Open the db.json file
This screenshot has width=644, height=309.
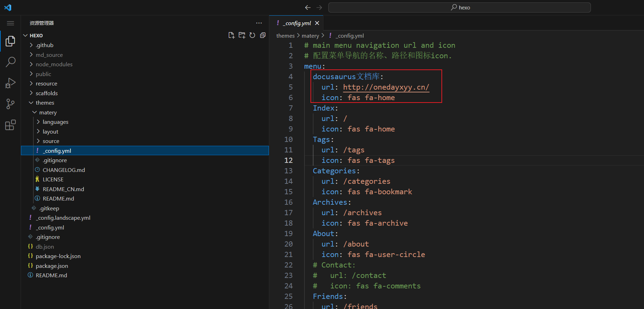[x=145, y=247]
